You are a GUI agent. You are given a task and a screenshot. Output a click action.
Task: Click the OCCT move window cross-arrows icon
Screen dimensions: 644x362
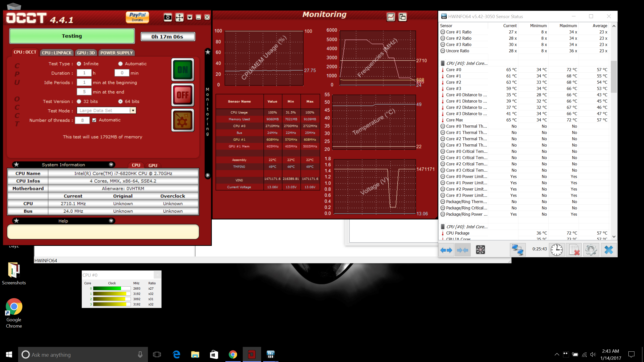[179, 17]
